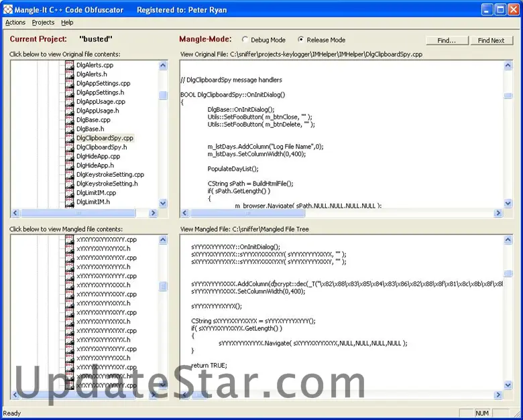Select mangled file xYXYYXXYYYXYYY.cpp in list
Image resolution: width=523 pixels, height=420 pixels.
point(107,349)
